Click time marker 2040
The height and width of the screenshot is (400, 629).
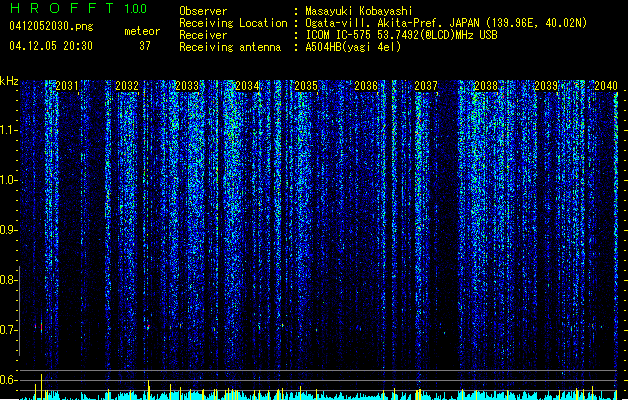[606, 86]
